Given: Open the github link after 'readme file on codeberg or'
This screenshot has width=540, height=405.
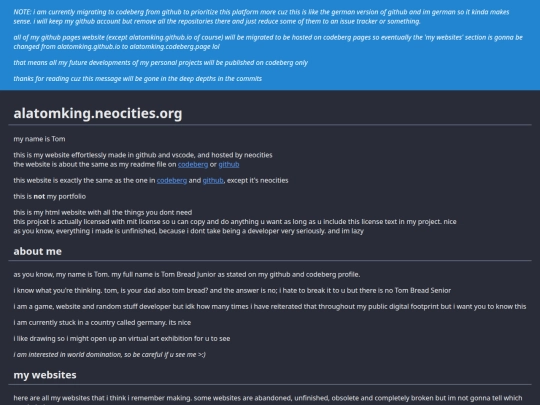Looking at the screenshot, I should click(x=229, y=165).
